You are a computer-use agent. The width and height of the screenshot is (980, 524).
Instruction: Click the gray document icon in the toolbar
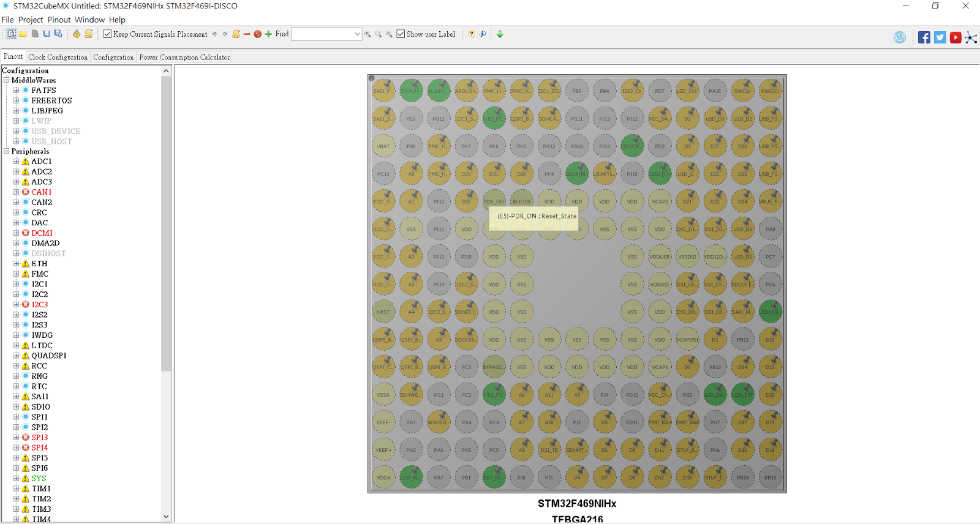[x=35, y=34]
